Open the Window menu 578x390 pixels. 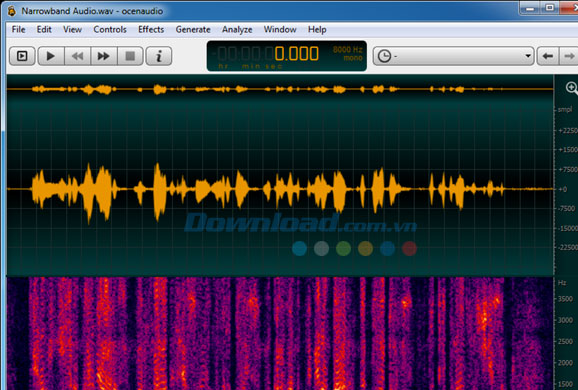click(280, 29)
